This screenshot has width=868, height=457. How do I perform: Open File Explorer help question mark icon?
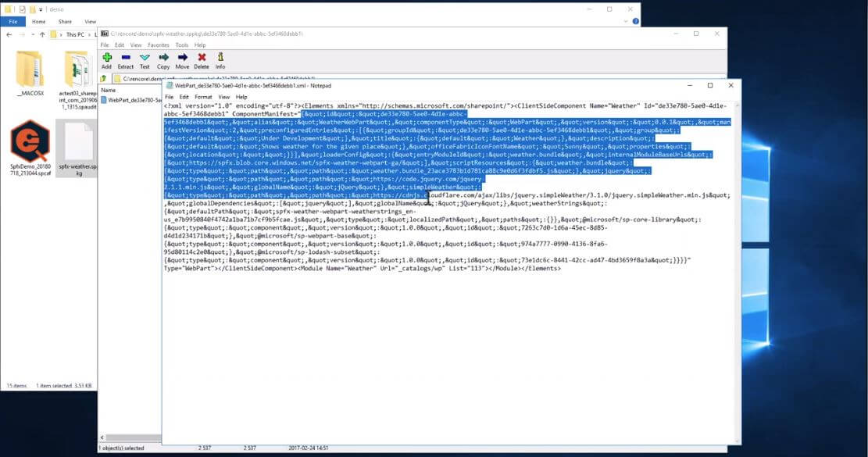pyautogui.click(x=635, y=22)
